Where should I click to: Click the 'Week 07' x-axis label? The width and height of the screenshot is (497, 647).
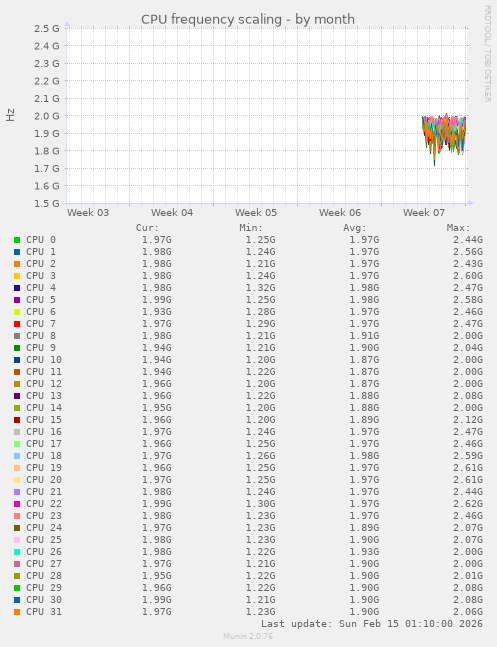424,213
